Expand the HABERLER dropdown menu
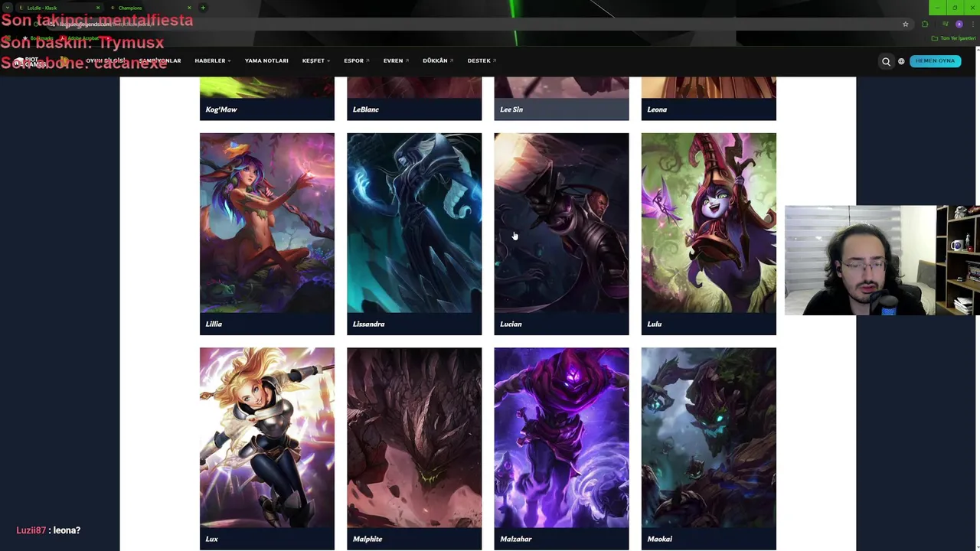The width and height of the screenshot is (980, 551). pyautogui.click(x=213, y=60)
